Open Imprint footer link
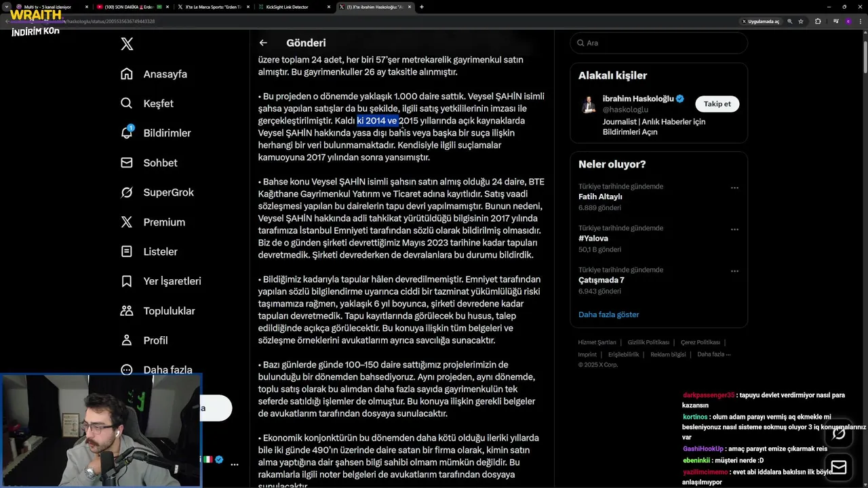The width and height of the screenshot is (868, 488). point(587,354)
